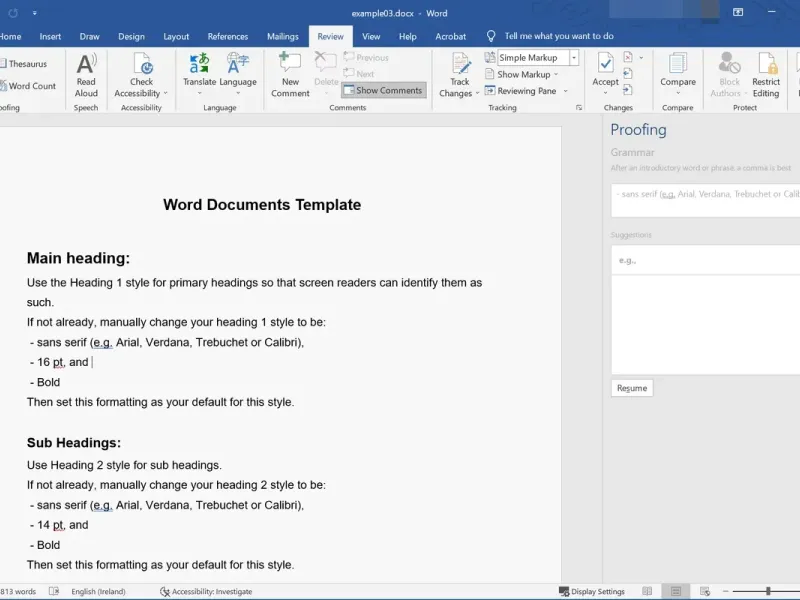Open the Draw tab
The image size is (800, 600).
point(89,36)
